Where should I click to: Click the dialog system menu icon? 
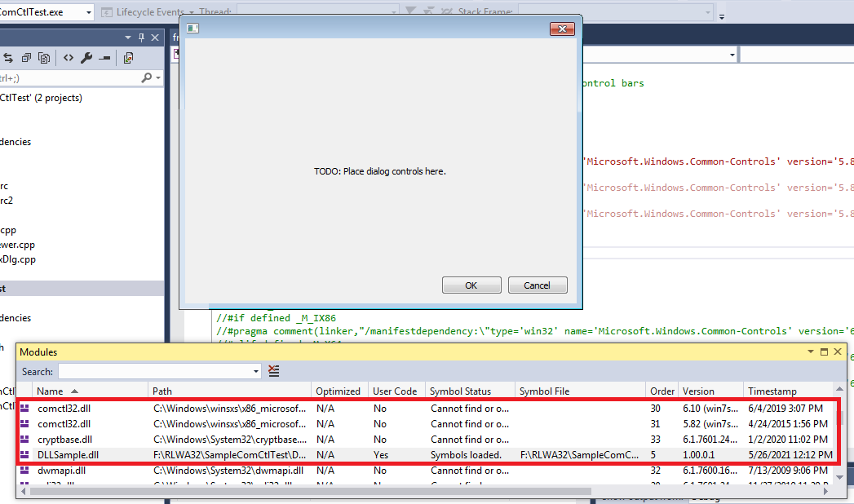coord(192,29)
